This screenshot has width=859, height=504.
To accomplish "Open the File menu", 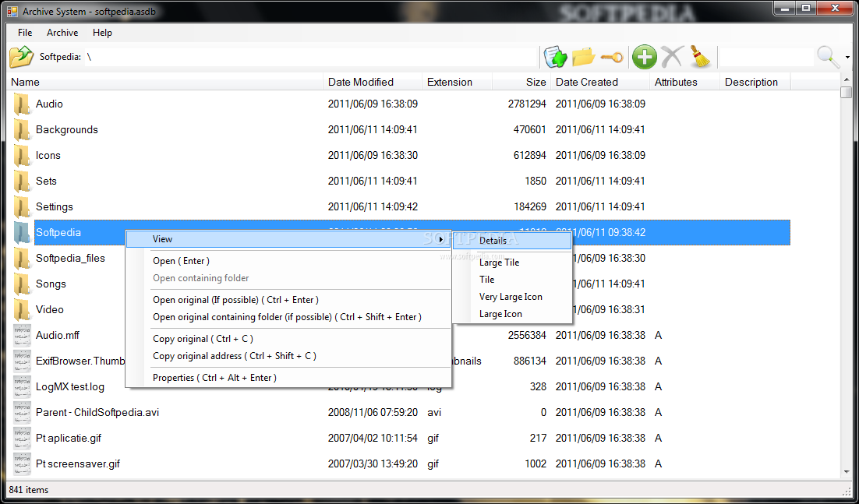I will [x=25, y=33].
